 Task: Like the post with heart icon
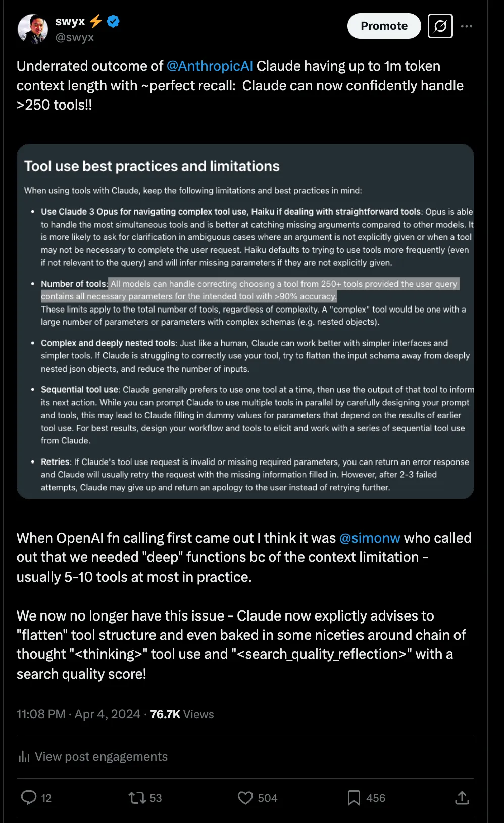click(245, 797)
